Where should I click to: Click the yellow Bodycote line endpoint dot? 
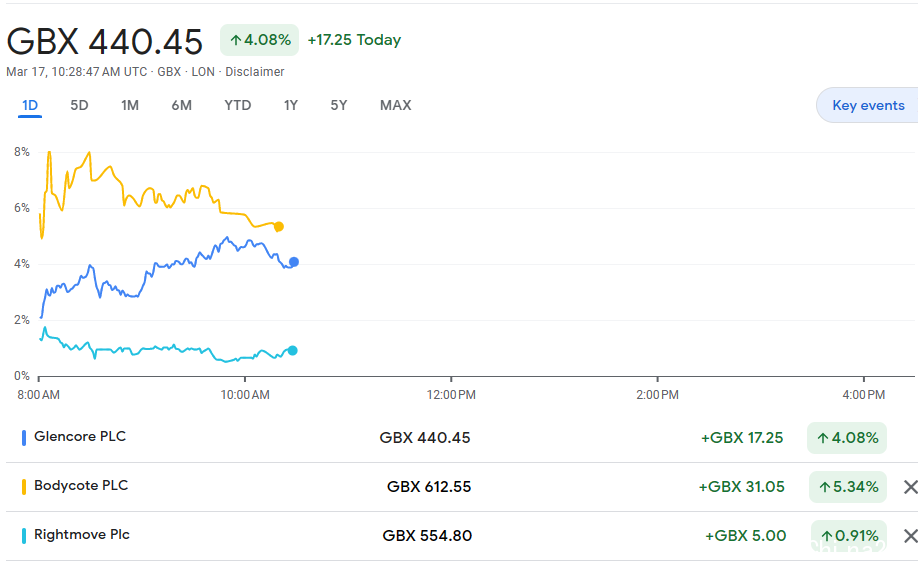click(x=279, y=227)
